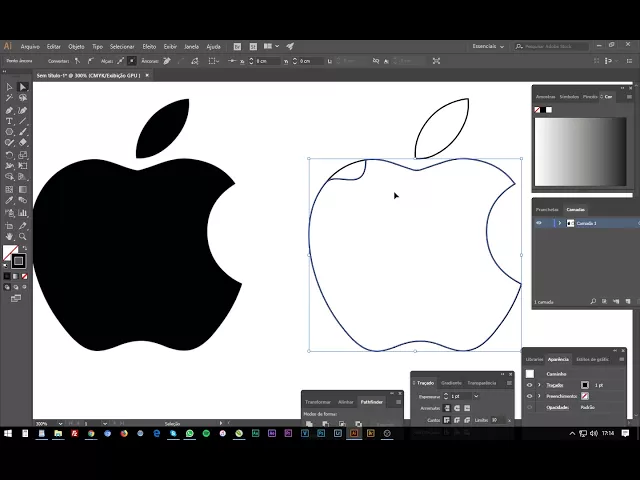This screenshot has height=480, width=640.
Task: Choose the round join Canto option
Action: pos(457,420)
